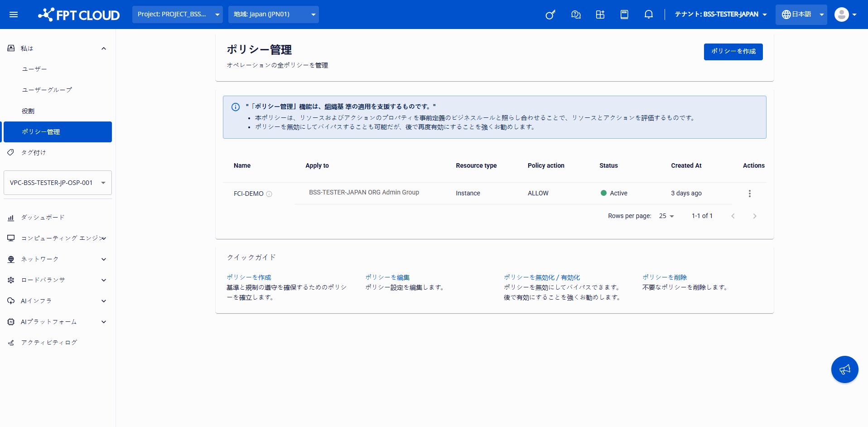Open the hamburger navigation menu
The height and width of the screenshot is (427, 868).
(14, 15)
